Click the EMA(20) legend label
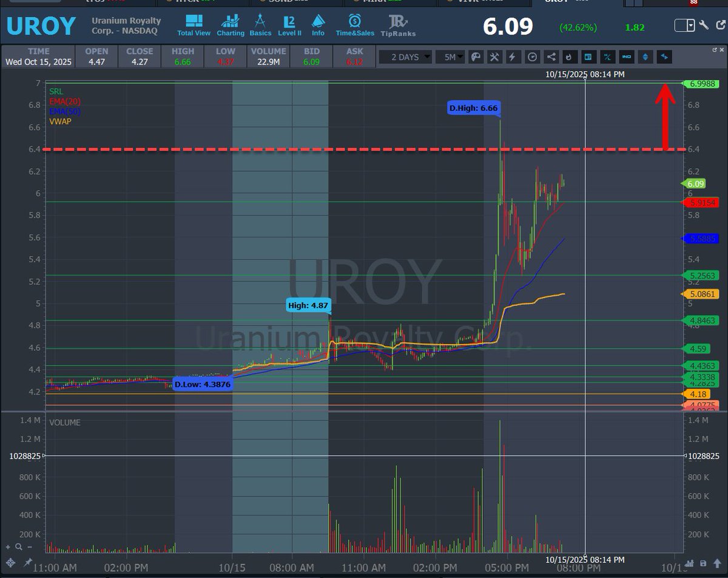 pyautogui.click(x=64, y=101)
